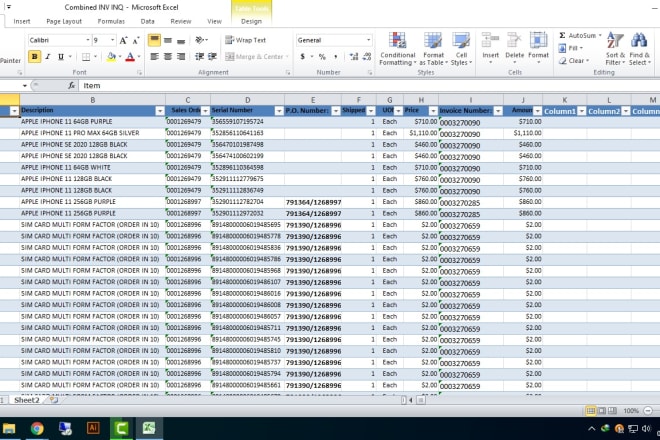This screenshot has height=440, width=660.
Task: Open Sort & Filter menu
Action: [615, 49]
